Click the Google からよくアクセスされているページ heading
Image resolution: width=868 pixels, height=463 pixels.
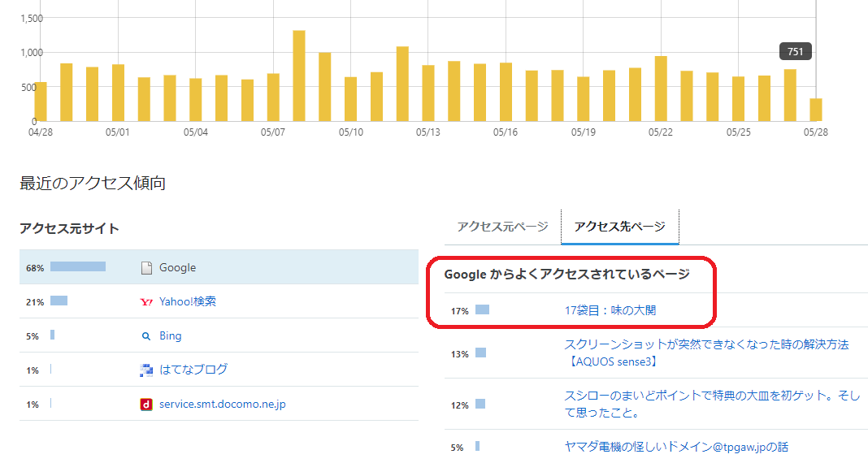(x=566, y=275)
